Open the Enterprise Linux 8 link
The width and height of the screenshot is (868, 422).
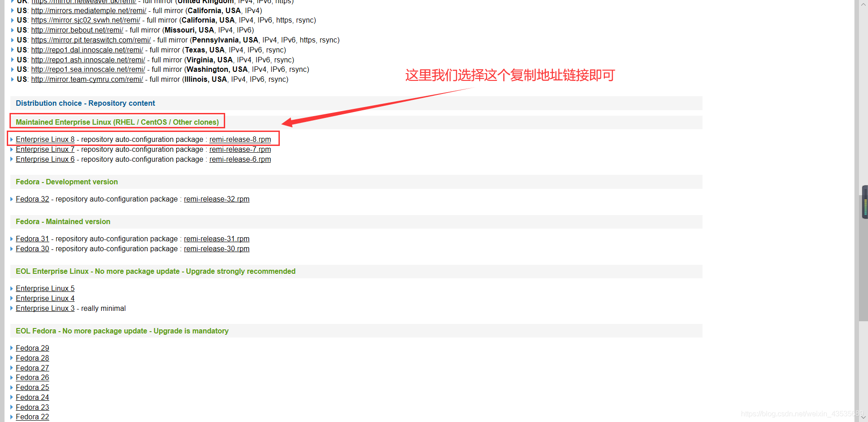click(45, 140)
